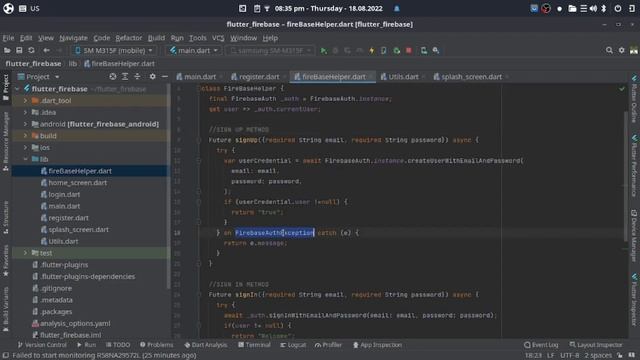Toggle the Flutter Performance side panel
Screen dimensions: 640x360
point(634,166)
